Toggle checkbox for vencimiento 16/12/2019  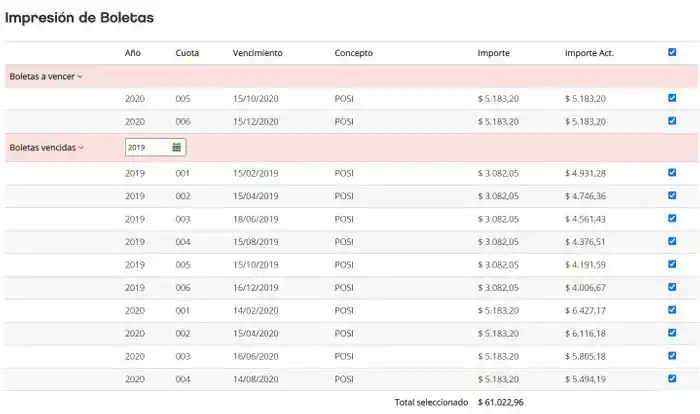pos(672,287)
